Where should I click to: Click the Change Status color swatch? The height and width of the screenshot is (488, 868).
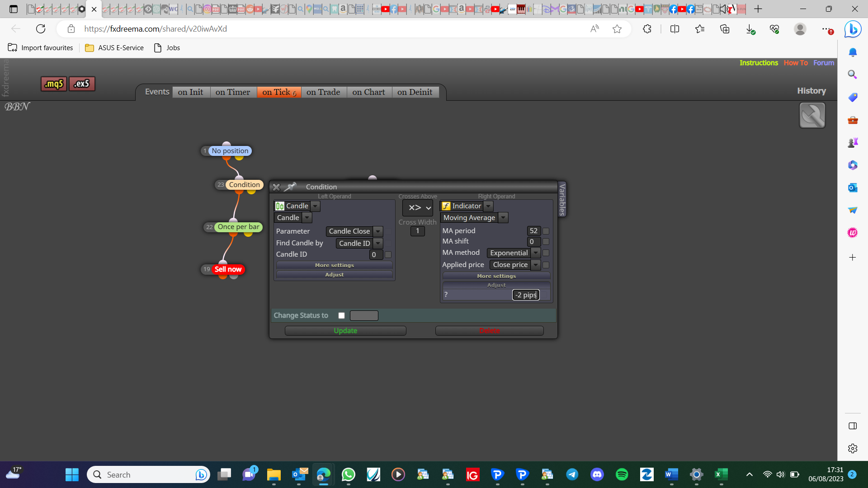364,315
